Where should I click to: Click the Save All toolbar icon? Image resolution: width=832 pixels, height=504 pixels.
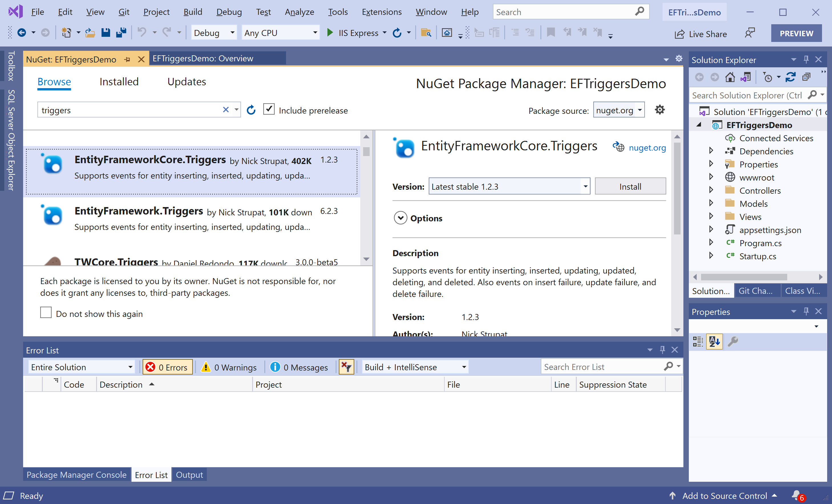[x=121, y=33]
